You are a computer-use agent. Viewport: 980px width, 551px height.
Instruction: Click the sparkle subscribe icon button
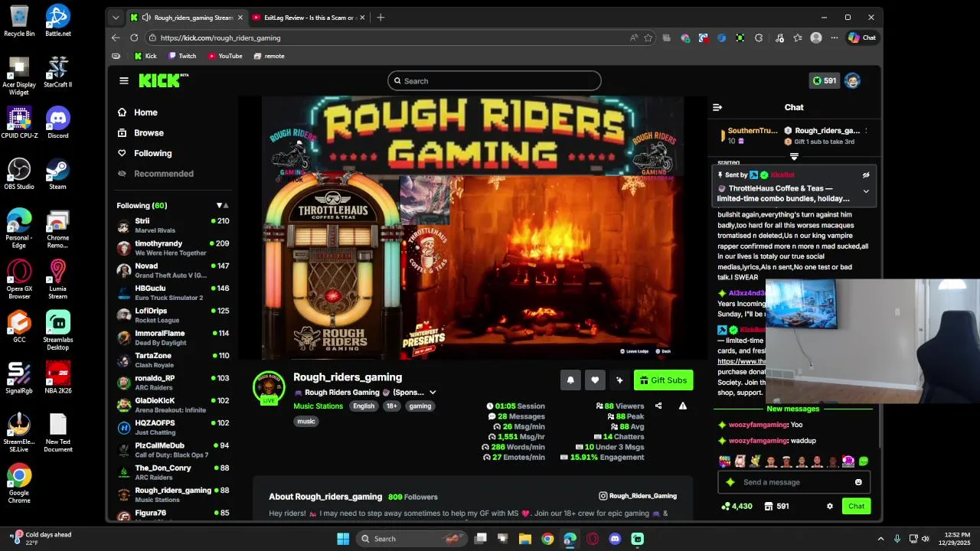619,380
